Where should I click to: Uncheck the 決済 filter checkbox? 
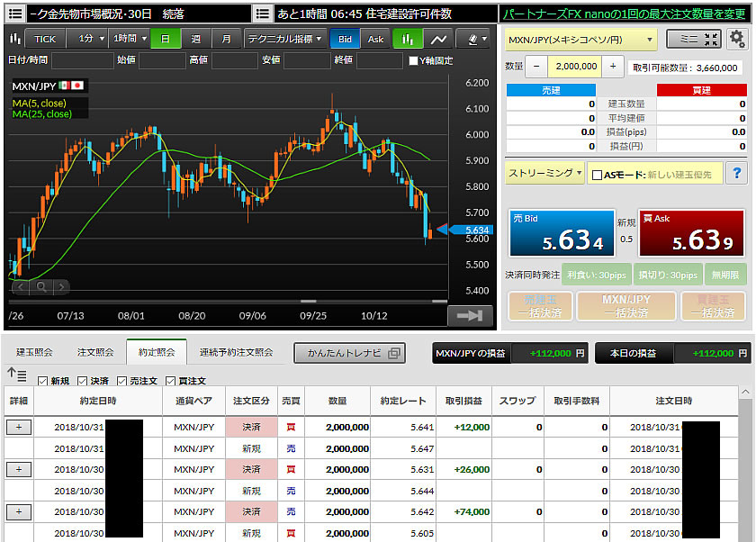(82, 381)
